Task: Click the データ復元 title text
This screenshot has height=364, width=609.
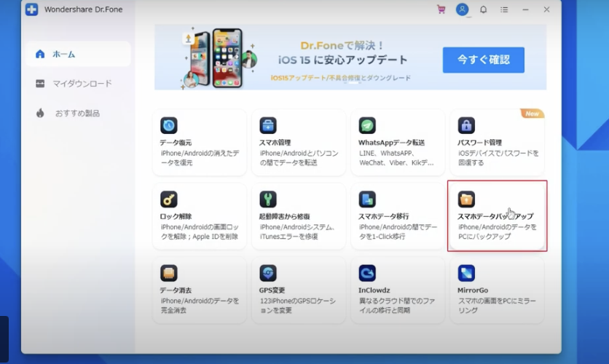Action: [x=176, y=143]
